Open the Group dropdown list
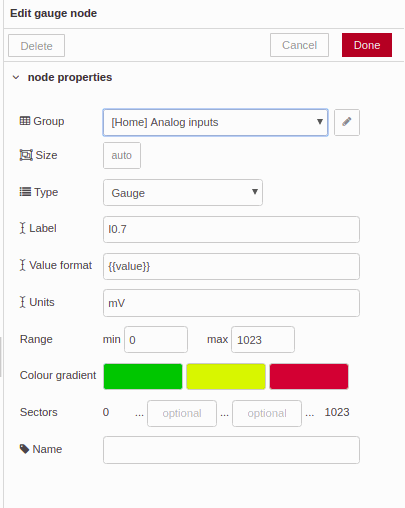The width and height of the screenshot is (405, 508). tap(215, 122)
